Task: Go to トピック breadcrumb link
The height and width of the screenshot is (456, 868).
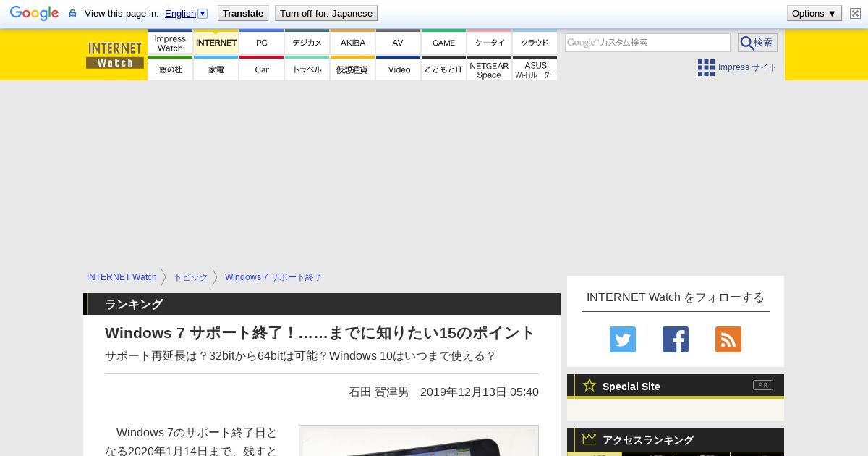Action: click(190, 277)
